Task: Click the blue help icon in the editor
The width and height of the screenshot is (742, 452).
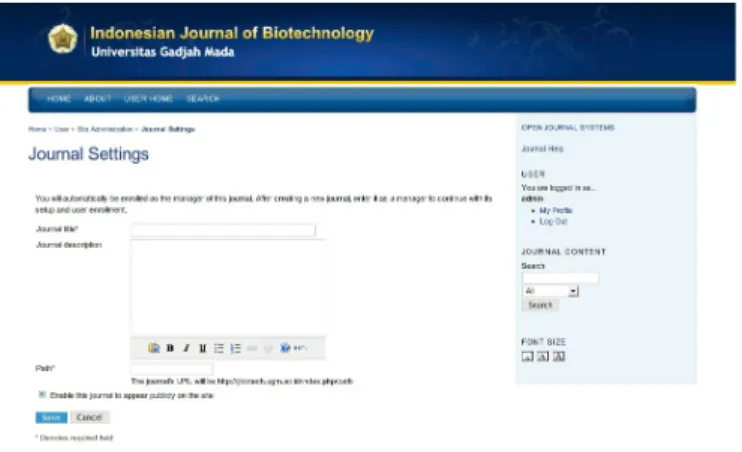Action: [285, 348]
